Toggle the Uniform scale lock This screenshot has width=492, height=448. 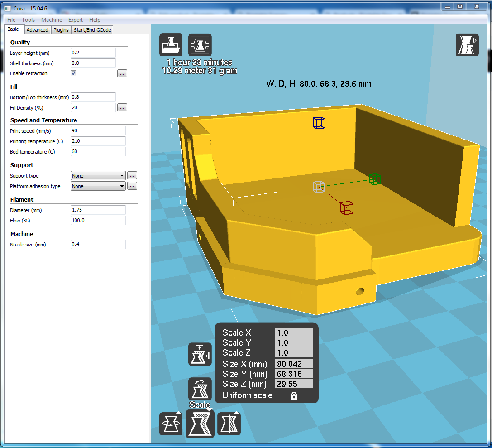(294, 396)
